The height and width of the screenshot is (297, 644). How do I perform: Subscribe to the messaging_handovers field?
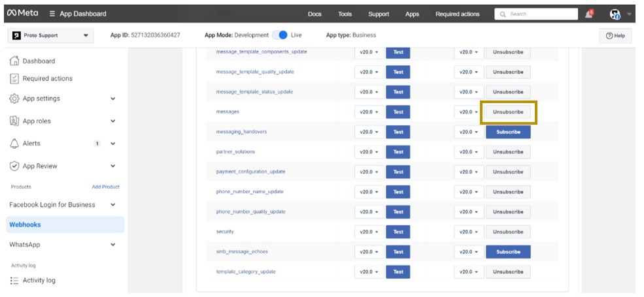(508, 132)
